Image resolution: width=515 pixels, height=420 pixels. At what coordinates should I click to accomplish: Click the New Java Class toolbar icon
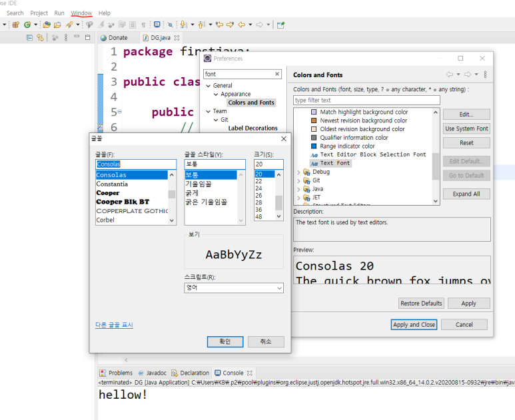point(27,25)
